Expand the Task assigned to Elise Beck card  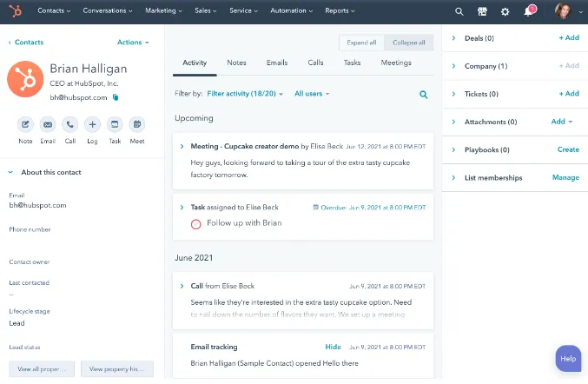[x=182, y=208]
